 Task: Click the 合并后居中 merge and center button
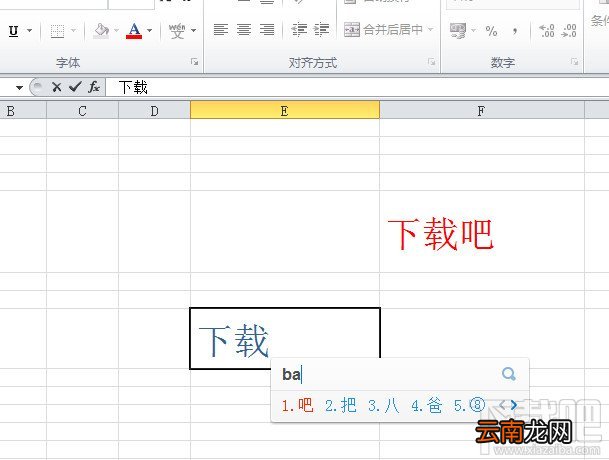click(383, 30)
